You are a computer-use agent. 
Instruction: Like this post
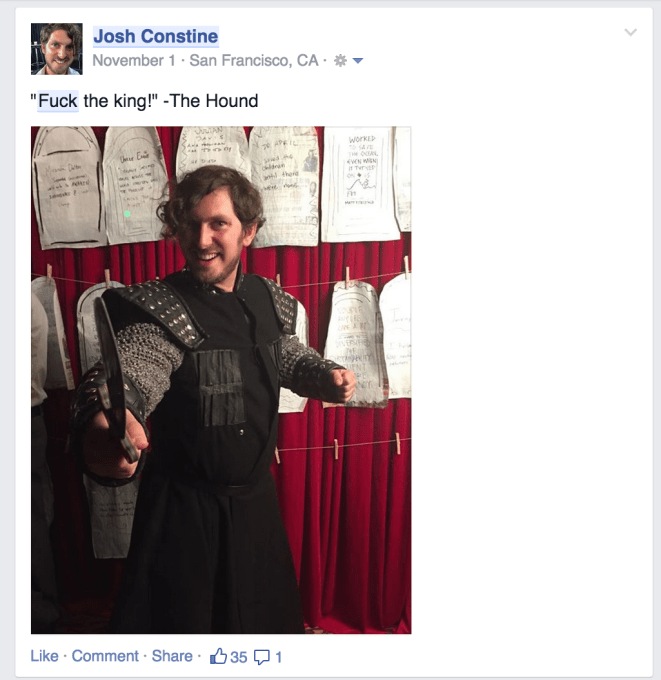click(x=44, y=656)
